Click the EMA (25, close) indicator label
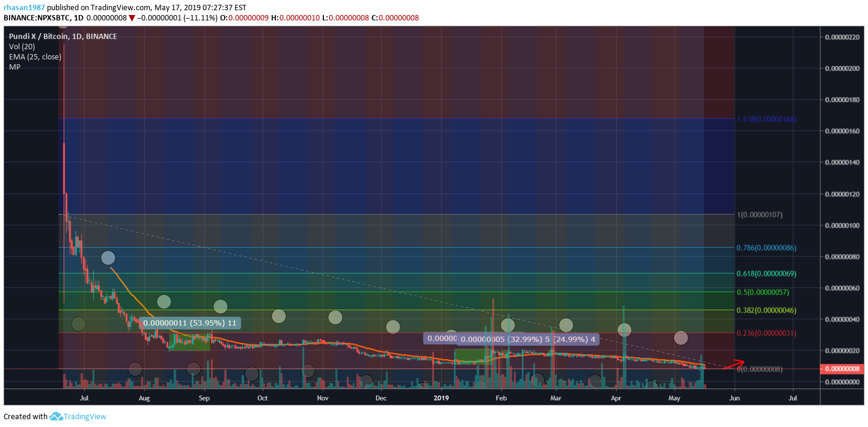The width and height of the screenshot is (868, 427). tap(35, 56)
